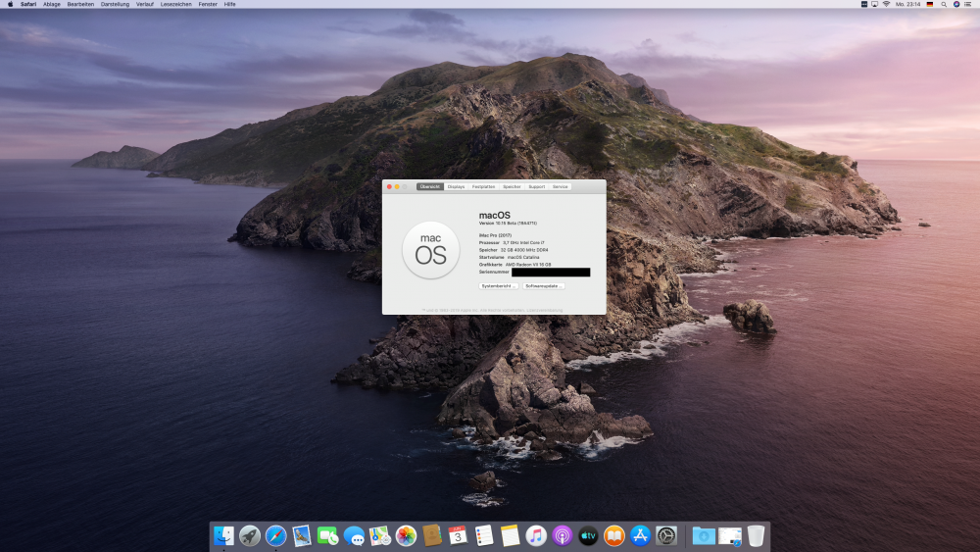This screenshot has height=552, width=980.
Task: Select the Übersicht tab
Action: 430,186
